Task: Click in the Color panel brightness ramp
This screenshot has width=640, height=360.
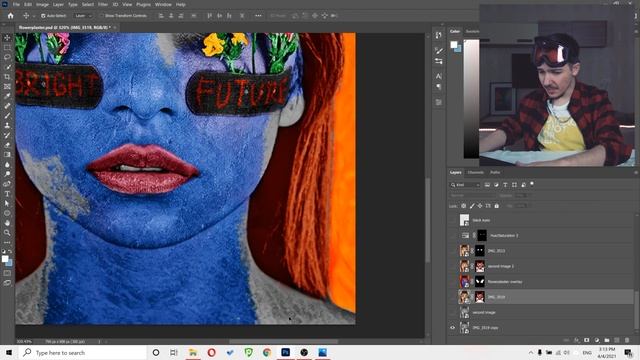Action: pyautogui.click(x=471, y=99)
